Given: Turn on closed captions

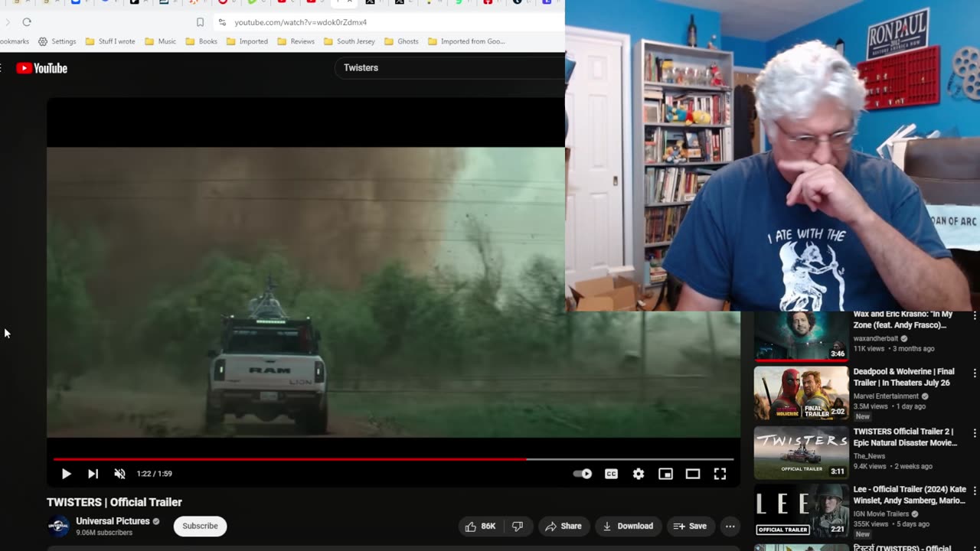Looking at the screenshot, I should point(611,474).
